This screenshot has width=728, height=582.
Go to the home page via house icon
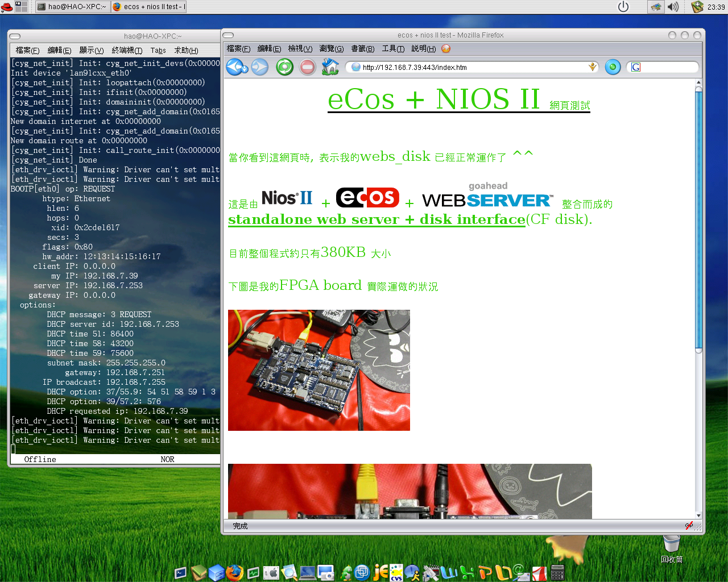pyautogui.click(x=330, y=67)
